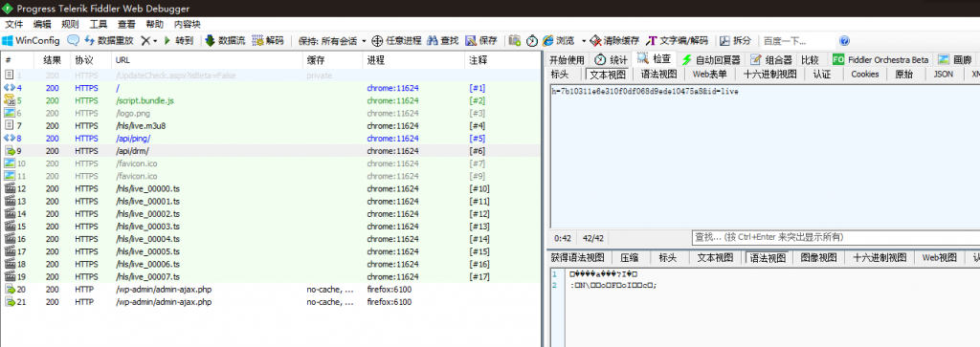Save sessions via 保存 icon
This screenshot has width=980, height=347.
tap(481, 40)
